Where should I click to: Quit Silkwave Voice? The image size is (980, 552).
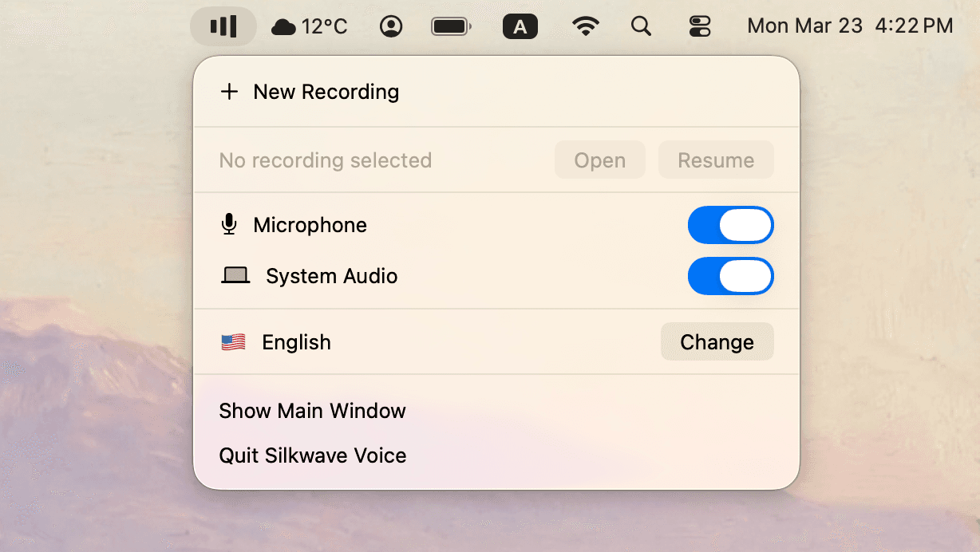[x=312, y=455]
